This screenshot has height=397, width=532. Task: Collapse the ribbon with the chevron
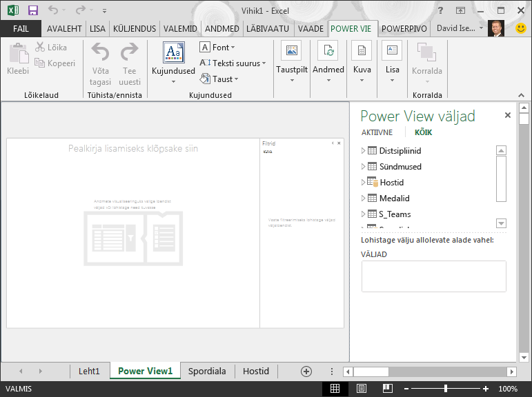(522, 95)
